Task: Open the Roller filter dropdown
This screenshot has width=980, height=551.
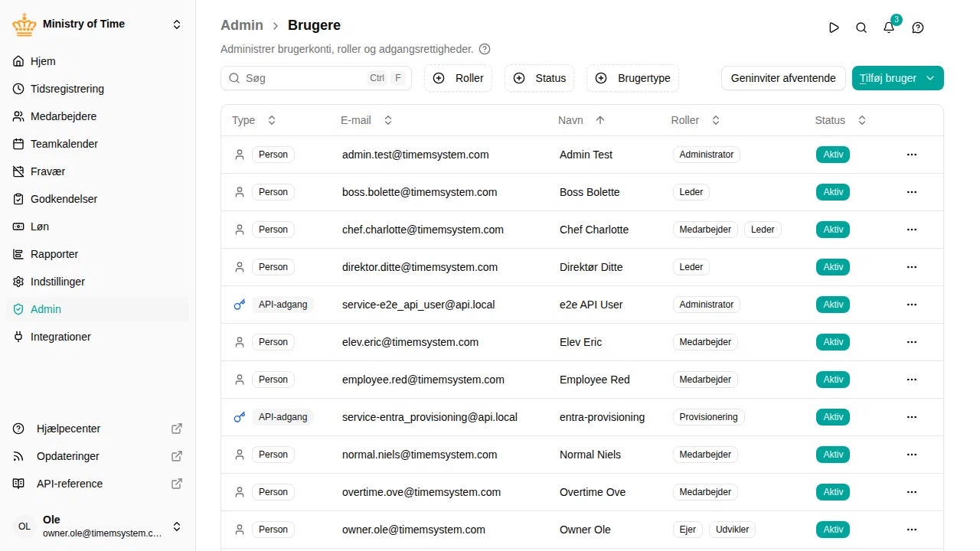Action: pos(458,78)
